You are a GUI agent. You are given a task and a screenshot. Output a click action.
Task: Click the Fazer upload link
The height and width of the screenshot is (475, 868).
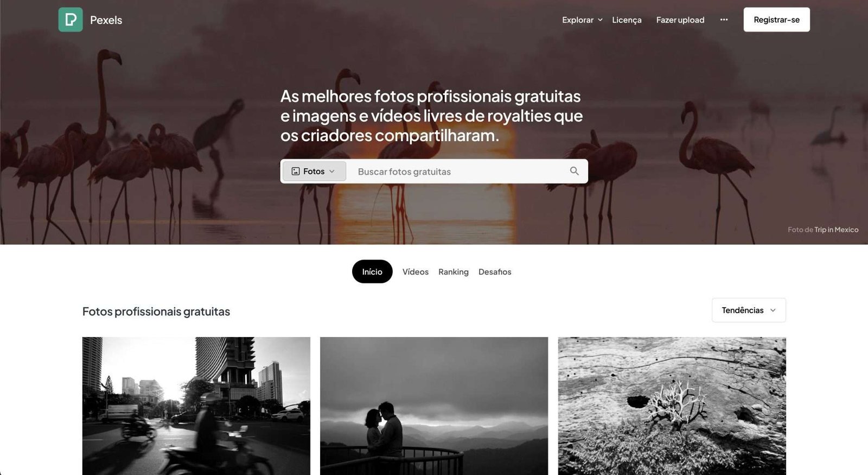(x=680, y=20)
